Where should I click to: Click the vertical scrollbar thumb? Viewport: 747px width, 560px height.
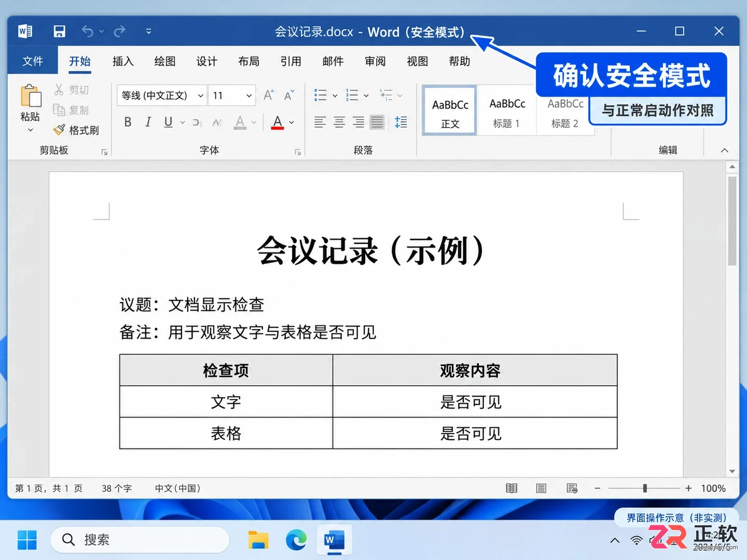pyautogui.click(x=732, y=221)
